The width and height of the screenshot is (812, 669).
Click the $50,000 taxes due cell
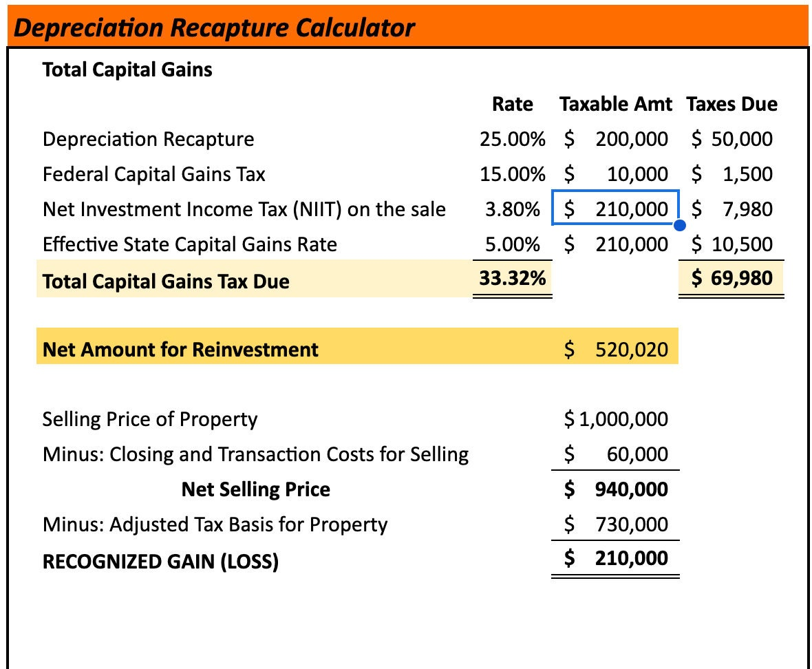pyautogui.click(x=731, y=139)
